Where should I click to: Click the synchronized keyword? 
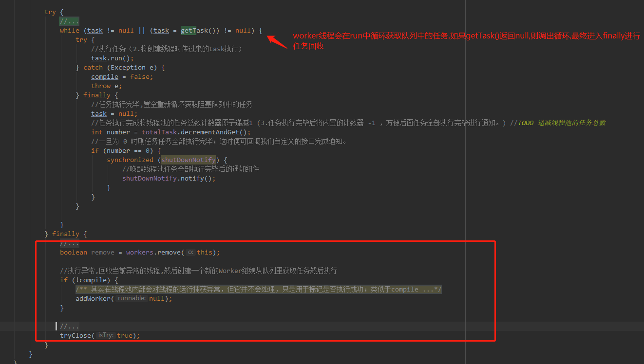pos(130,160)
